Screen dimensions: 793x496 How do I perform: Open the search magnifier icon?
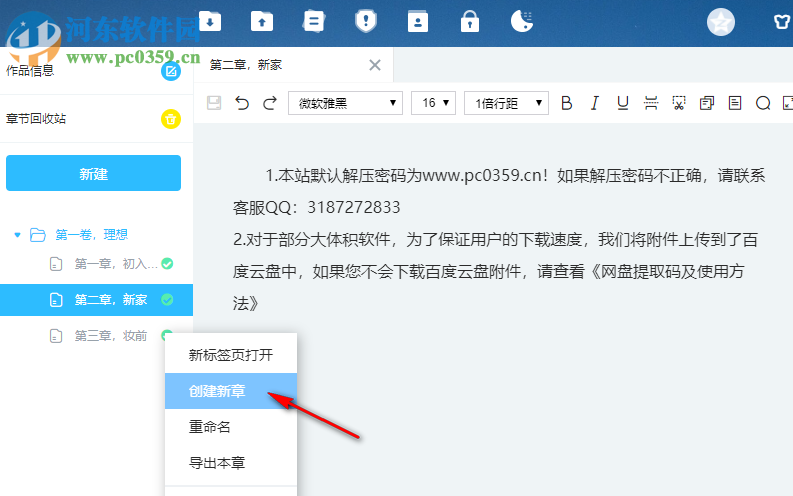tap(763, 103)
